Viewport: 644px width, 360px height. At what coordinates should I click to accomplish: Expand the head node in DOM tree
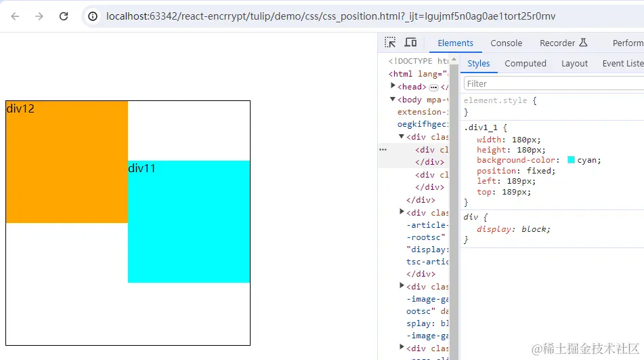(x=393, y=86)
